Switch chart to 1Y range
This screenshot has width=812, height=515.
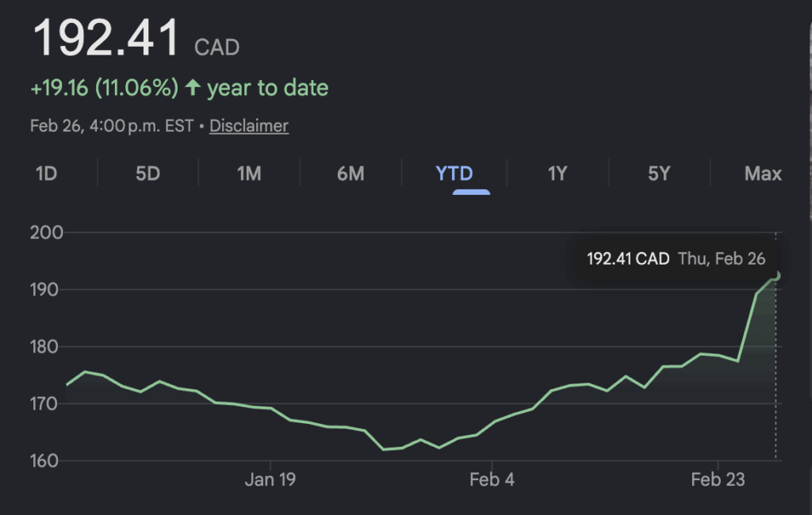pyautogui.click(x=557, y=174)
